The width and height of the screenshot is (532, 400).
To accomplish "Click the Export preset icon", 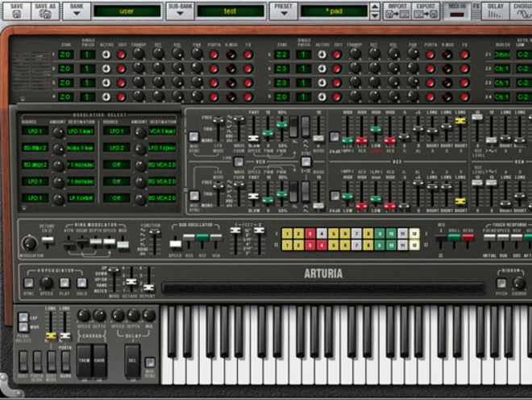I will click(426, 10).
